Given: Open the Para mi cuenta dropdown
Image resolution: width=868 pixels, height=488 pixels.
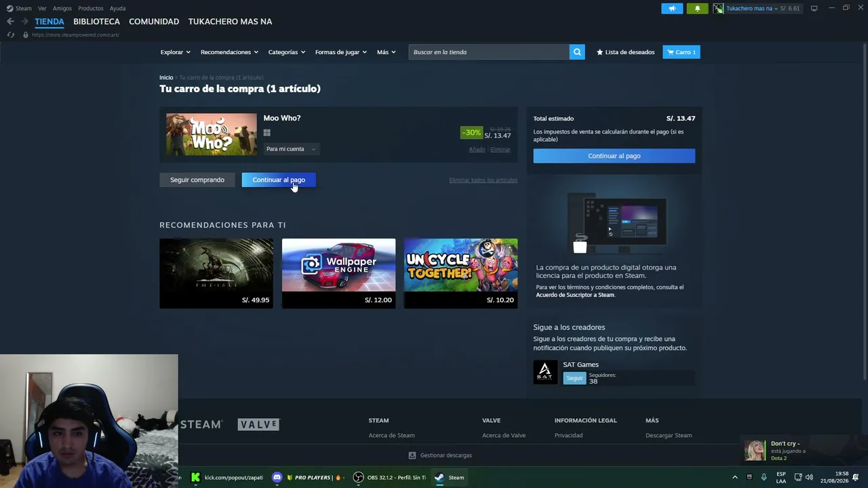Looking at the screenshot, I should (291, 149).
